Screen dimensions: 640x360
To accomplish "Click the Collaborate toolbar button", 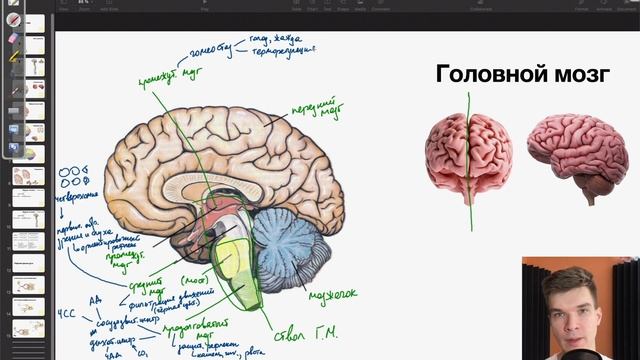I will (x=481, y=5).
